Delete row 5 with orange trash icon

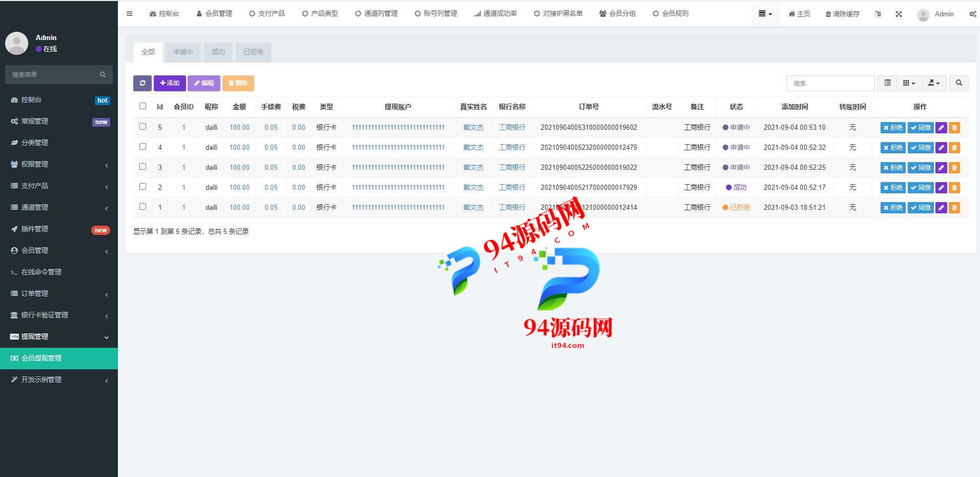pyautogui.click(x=954, y=128)
